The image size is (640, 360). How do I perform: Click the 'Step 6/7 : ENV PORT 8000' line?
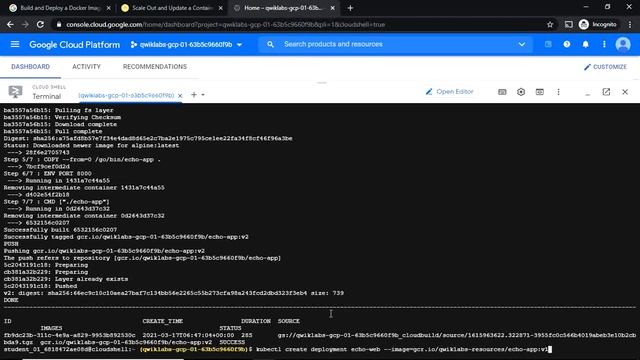tap(47, 173)
